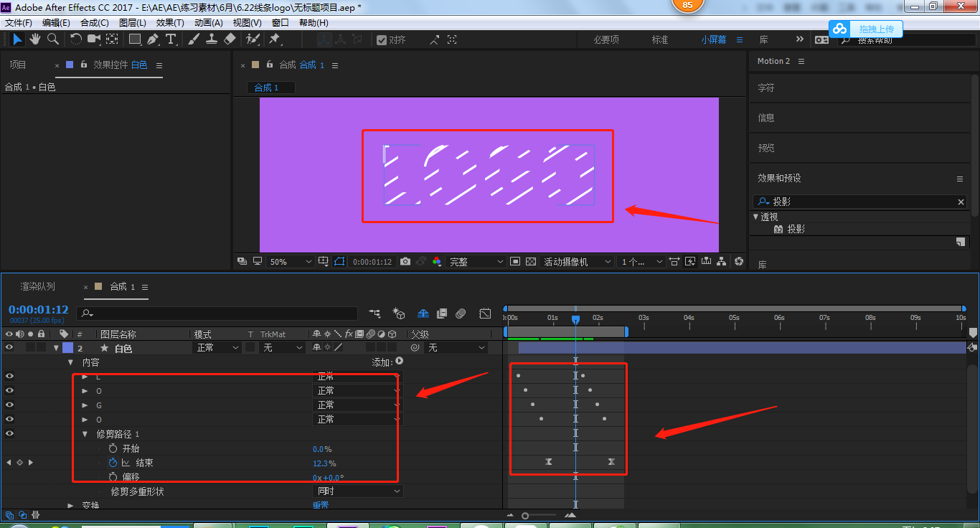This screenshot has width=980, height=528.
Task: Open show channel color management icon
Action: [436, 262]
